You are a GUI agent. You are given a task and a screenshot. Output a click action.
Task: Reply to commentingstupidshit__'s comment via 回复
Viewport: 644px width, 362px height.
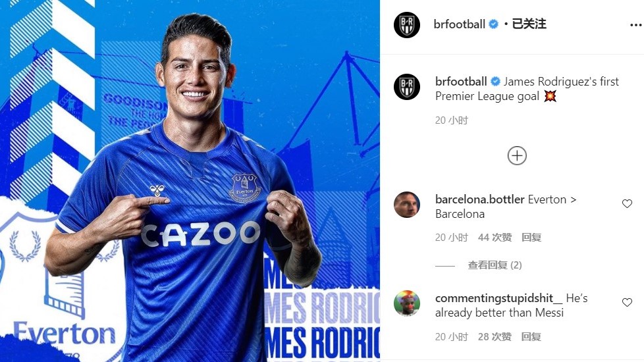coord(531,337)
